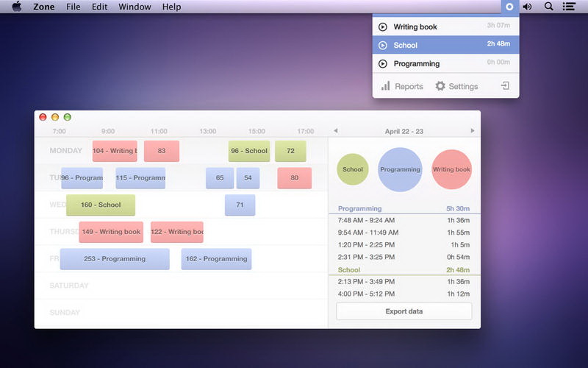The width and height of the screenshot is (588, 368).
Task: Open Spotlight search magnifier icon
Action: (548, 7)
